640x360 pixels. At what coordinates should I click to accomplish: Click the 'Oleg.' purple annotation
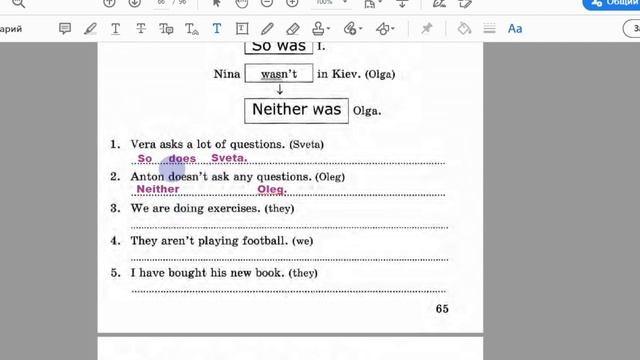coord(272,189)
